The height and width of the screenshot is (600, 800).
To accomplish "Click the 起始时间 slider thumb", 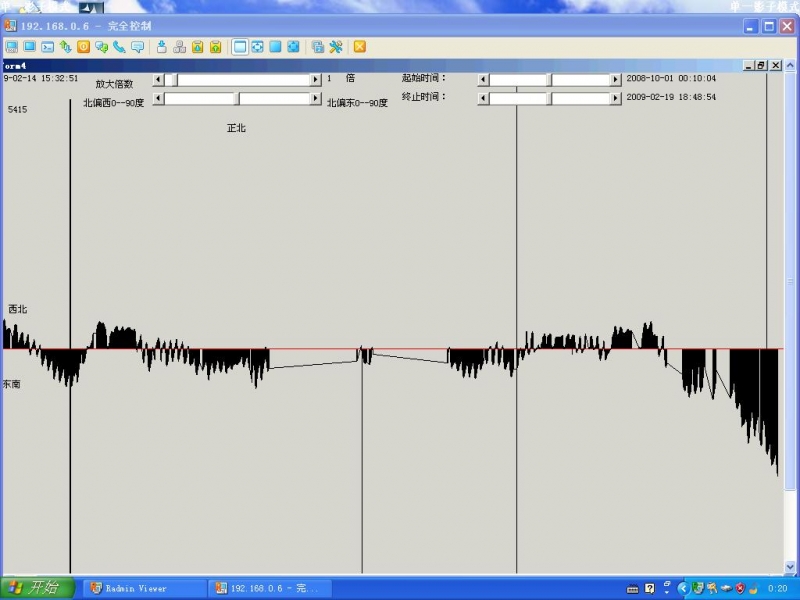I will click(549, 80).
